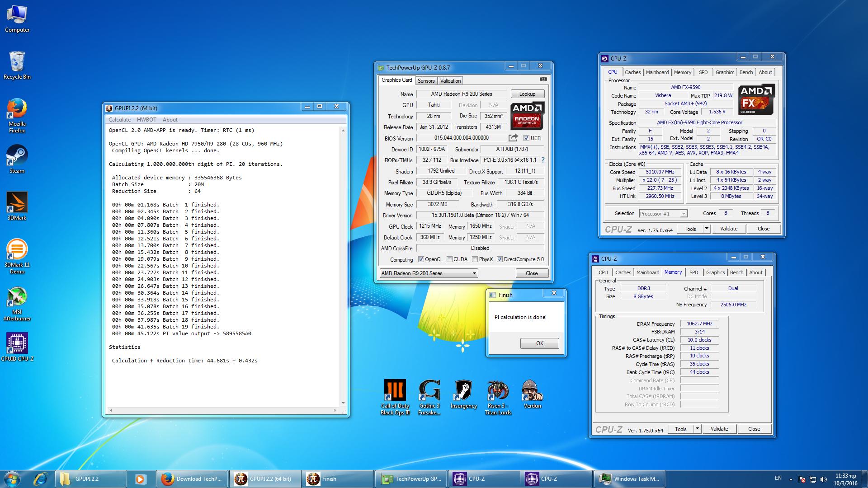This screenshot has height=488, width=868.
Task: Toggle DirectCompute 5.0 checkbox
Action: [x=500, y=259]
